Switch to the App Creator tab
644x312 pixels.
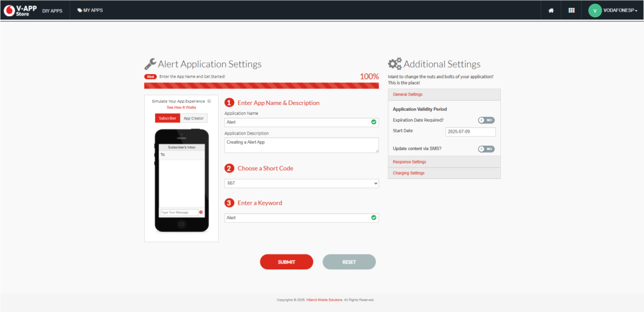point(194,118)
